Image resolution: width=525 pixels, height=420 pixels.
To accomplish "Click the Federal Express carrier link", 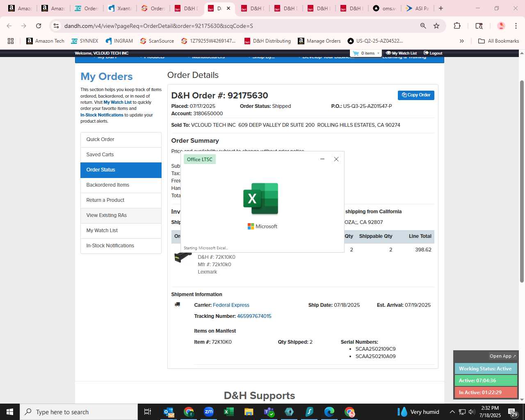I will coord(231,305).
